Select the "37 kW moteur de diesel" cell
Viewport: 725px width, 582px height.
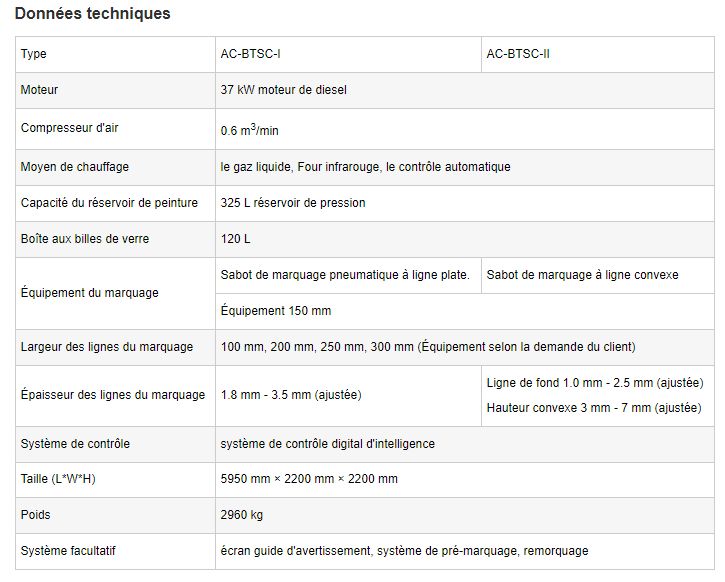point(284,90)
